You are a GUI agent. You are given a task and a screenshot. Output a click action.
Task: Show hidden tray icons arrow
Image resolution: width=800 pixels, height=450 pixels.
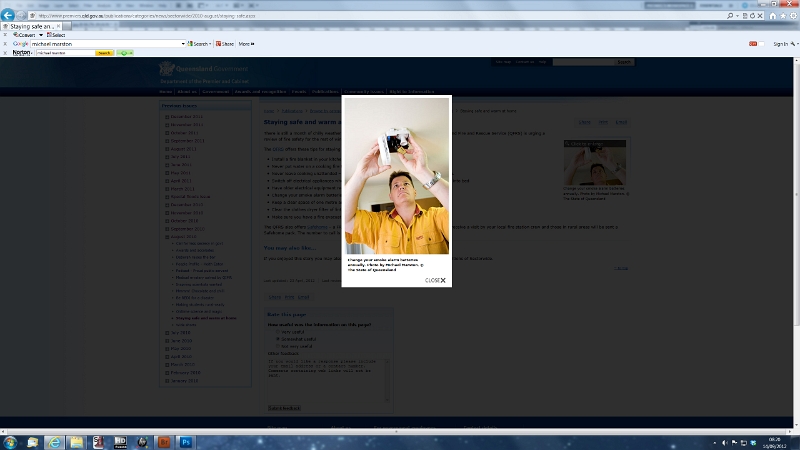click(x=714, y=442)
